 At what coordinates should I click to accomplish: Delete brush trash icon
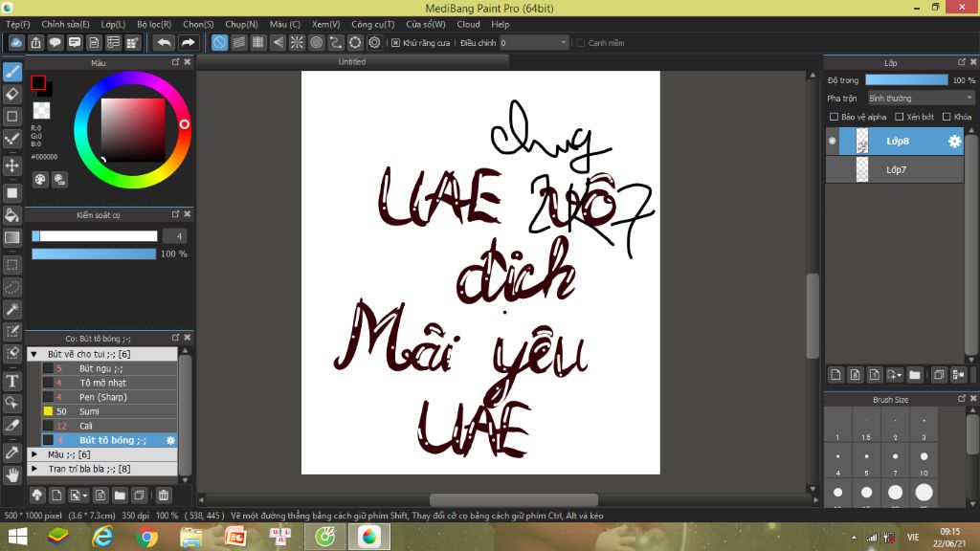163,496
